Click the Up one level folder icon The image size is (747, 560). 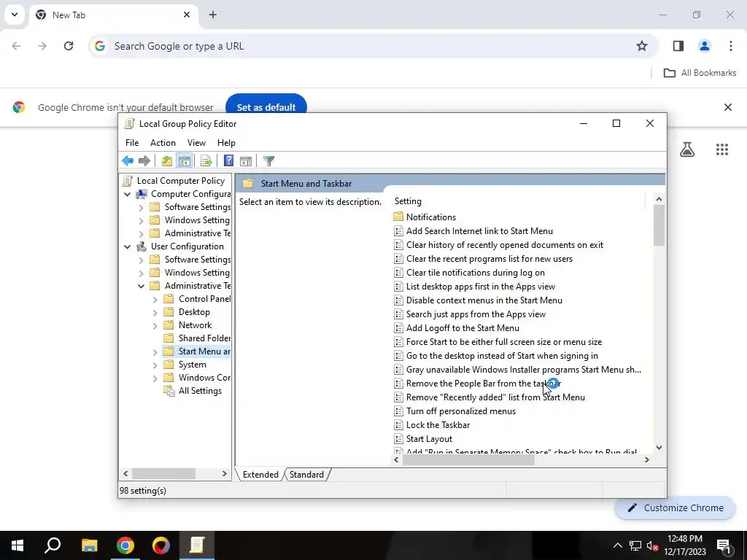click(x=167, y=161)
